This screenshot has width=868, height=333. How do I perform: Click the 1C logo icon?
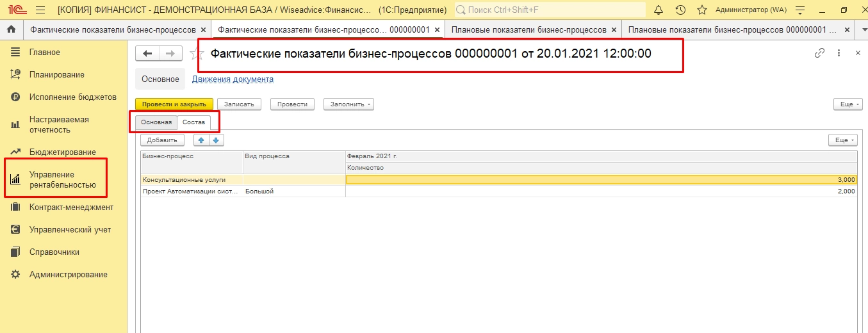pyautogui.click(x=16, y=10)
